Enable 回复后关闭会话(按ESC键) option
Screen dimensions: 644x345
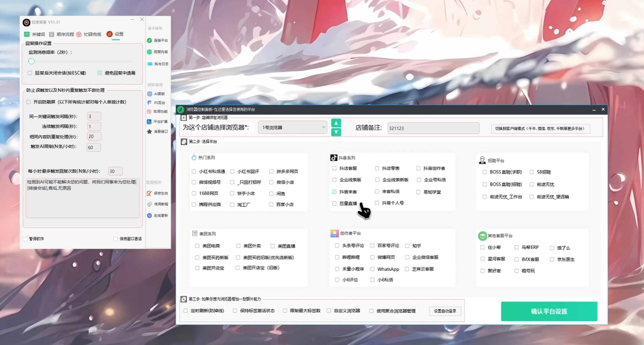point(30,73)
